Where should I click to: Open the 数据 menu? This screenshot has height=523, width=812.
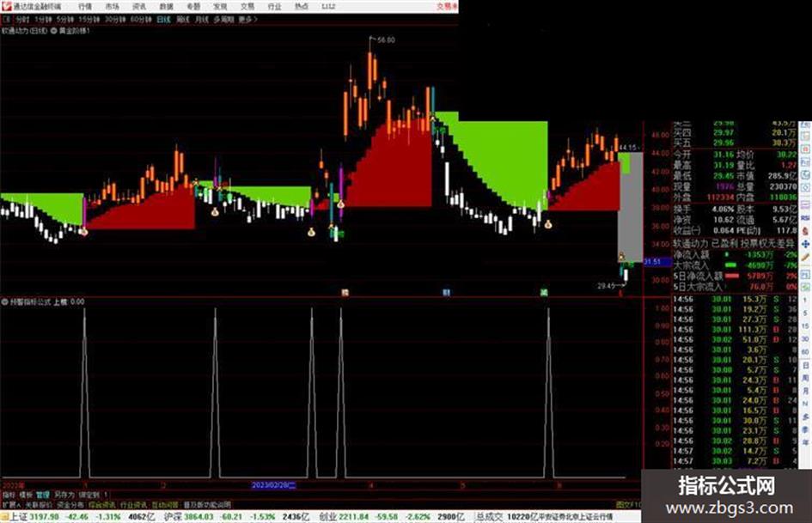pos(166,7)
